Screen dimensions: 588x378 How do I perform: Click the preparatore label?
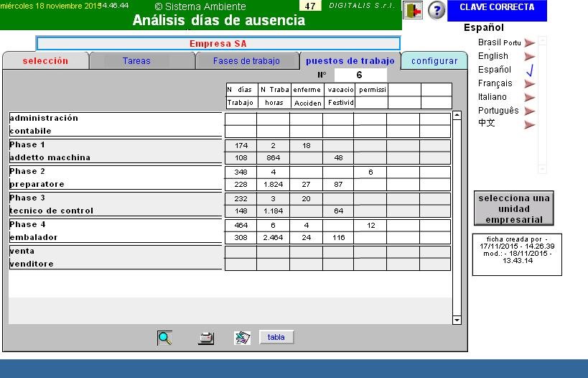coord(37,184)
